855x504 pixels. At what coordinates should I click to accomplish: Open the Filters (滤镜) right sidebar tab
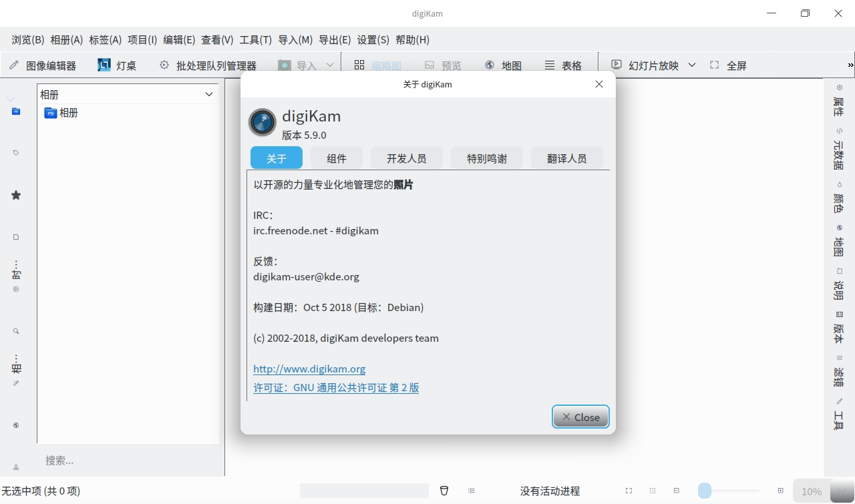[x=839, y=372]
